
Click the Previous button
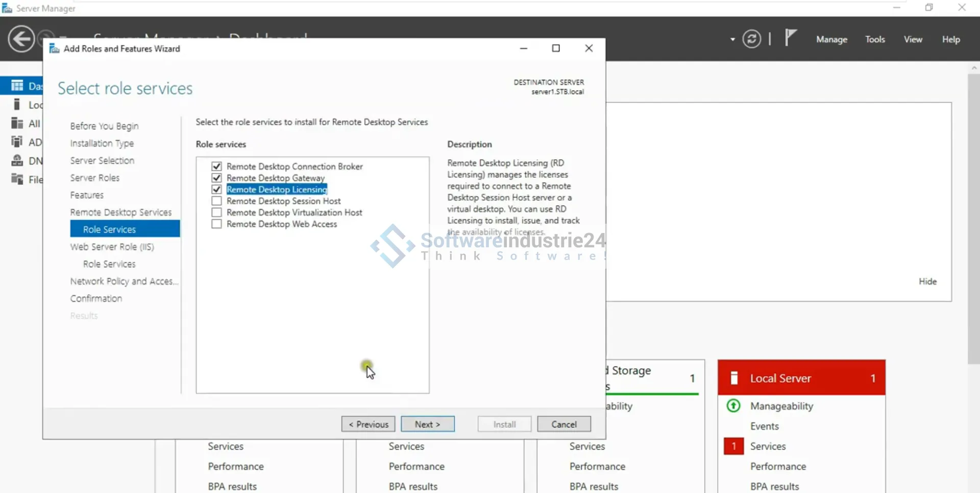click(x=368, y=424)
